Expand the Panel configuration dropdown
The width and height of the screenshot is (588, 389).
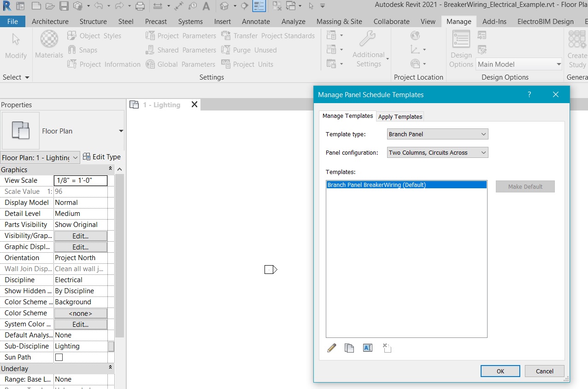(x=437, y=153)
